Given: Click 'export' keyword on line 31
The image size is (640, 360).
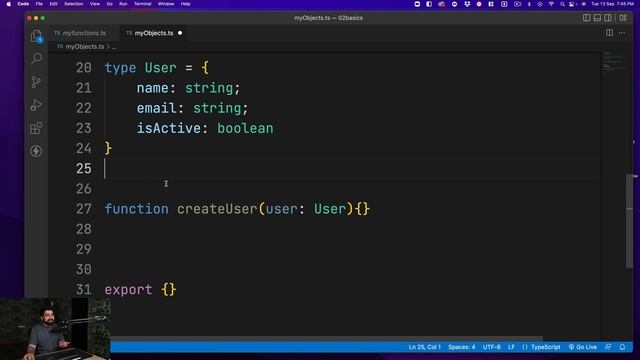Looking at the screenshot, I should coord(129,290).
